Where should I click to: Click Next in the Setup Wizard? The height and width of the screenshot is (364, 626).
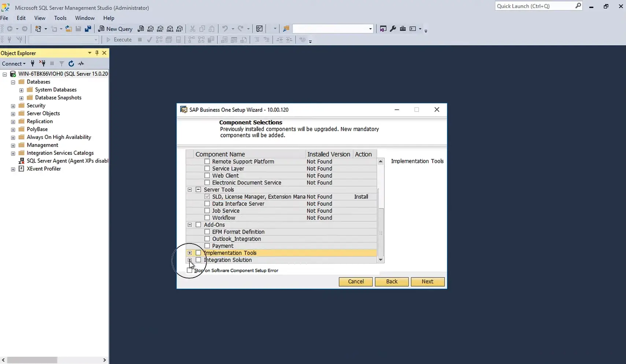pyautogui.click(x=427, y=282)
